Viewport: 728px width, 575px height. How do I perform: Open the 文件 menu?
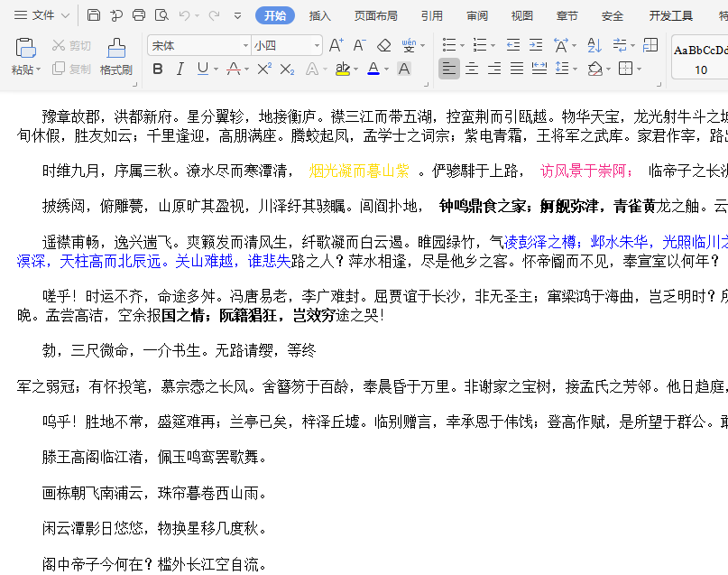tap(43, 14)
